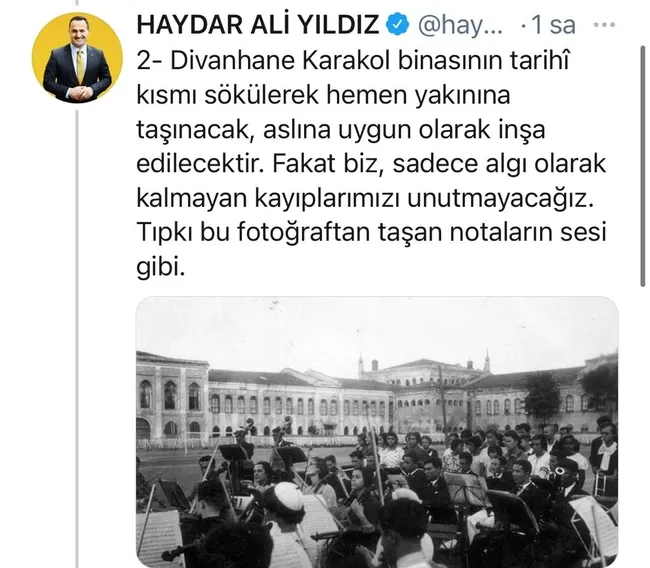Image resolution: width=650 pixels, height=568 pixels.
Task: Open the @hay... username handle
Action: point(461,25)
